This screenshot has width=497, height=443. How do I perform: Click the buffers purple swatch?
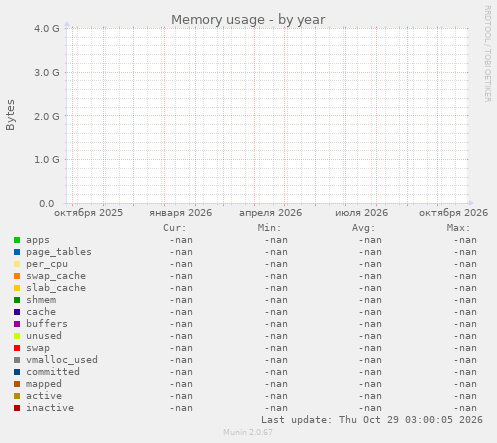pyautogui.click(x=17, y=324)
